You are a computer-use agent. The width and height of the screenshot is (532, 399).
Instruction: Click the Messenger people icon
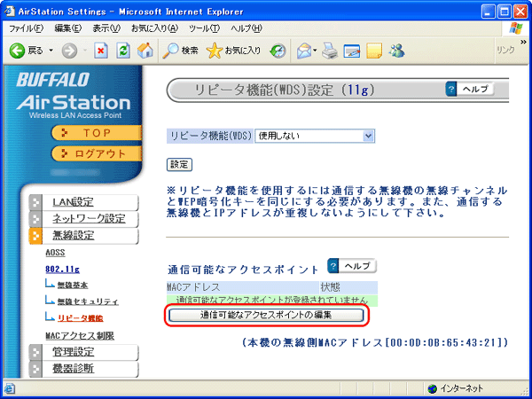click(x=396, y=51)
